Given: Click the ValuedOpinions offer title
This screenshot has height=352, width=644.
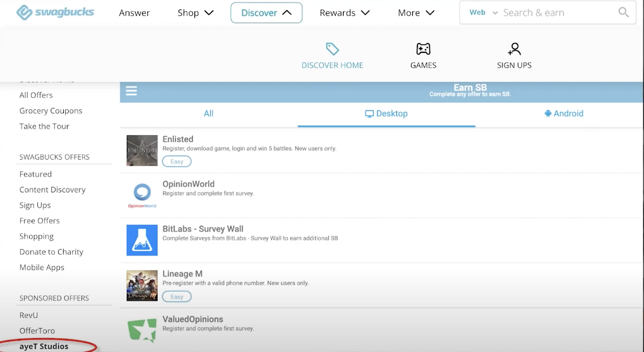Looking at the screenshot, I should point(193,319).
